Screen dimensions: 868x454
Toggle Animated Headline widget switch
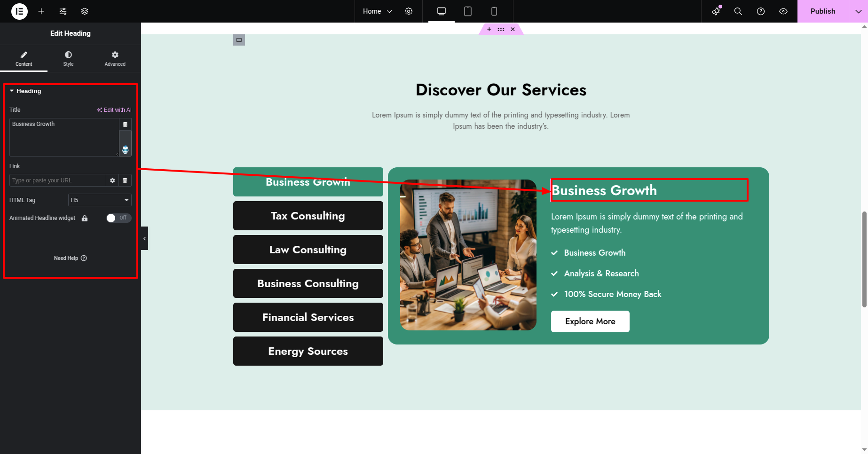pos(118,218)
